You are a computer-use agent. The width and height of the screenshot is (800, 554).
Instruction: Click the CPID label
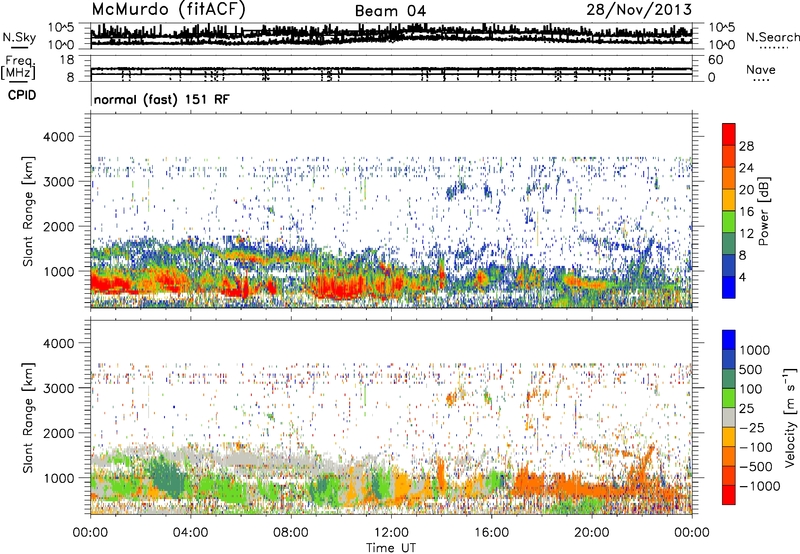[x=21, y=95]
